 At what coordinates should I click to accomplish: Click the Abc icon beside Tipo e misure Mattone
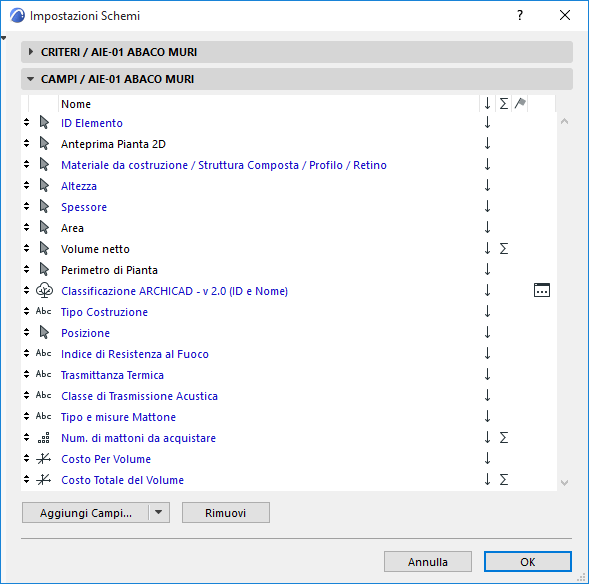(44, 416)
